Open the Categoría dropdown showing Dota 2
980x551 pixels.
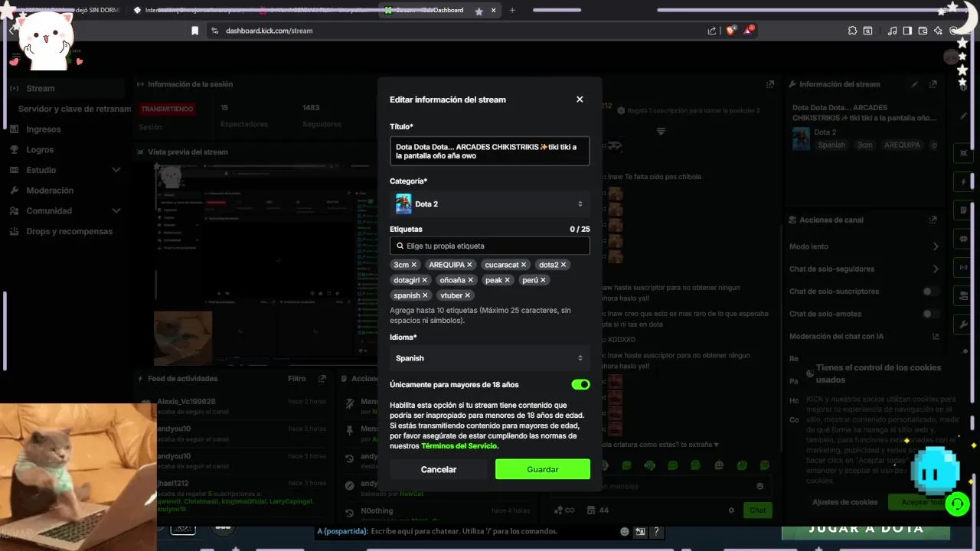tap(490, 204)
